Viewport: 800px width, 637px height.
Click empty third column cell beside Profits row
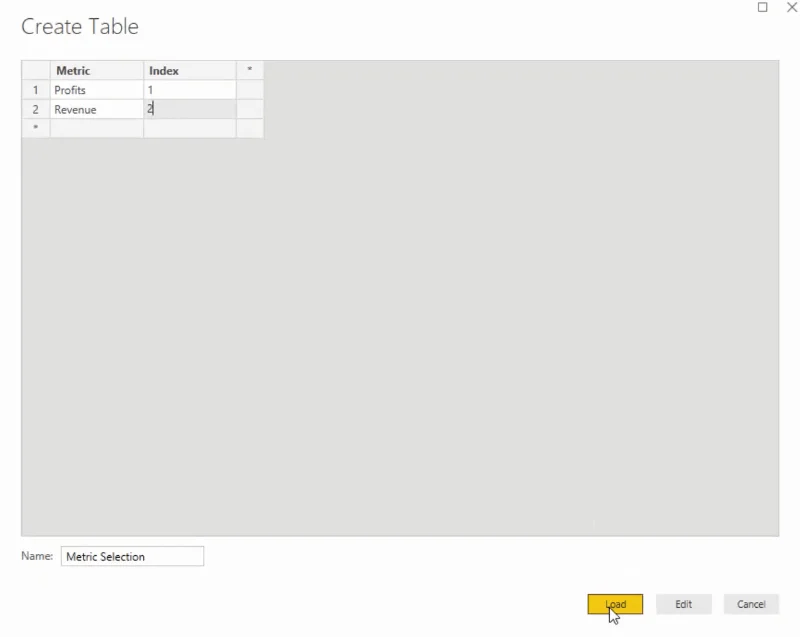point(250,90)
